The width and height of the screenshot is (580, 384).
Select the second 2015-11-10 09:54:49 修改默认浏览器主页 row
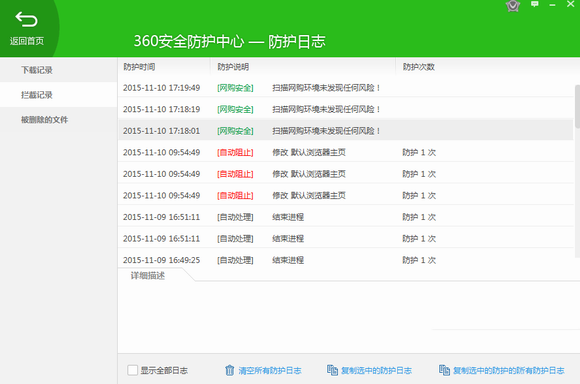(345, 174)
